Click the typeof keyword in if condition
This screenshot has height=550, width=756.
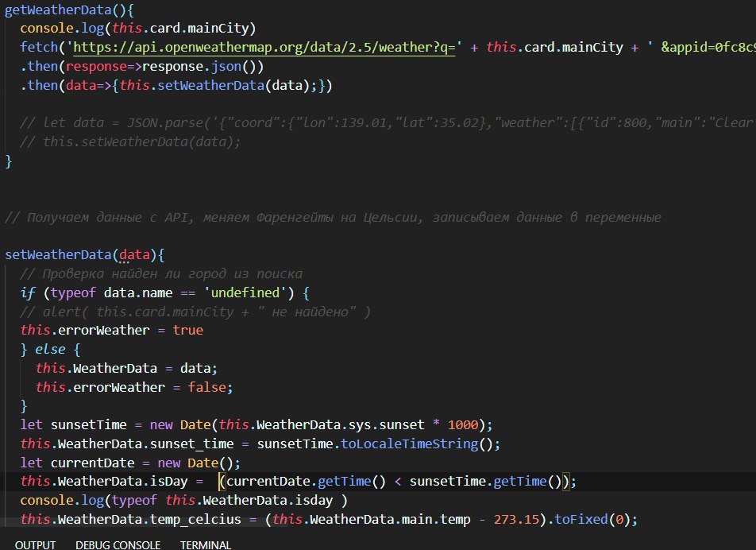(73, 292)
